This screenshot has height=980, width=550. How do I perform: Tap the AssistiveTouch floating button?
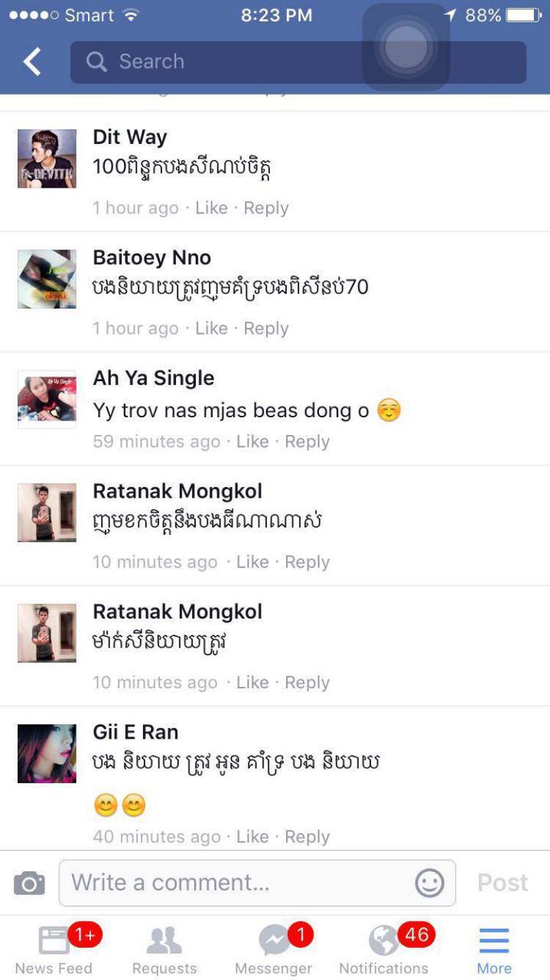pyautogui.click(x=405, y=47)
